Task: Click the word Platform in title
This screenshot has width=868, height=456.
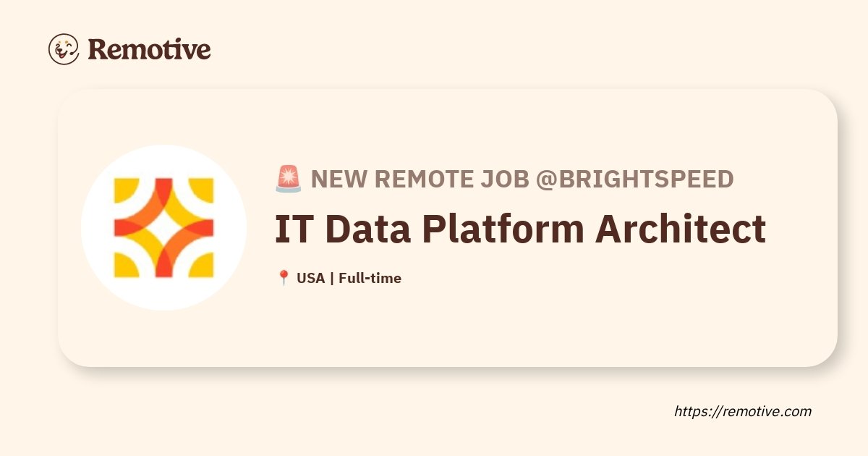Action: point(503,229)
